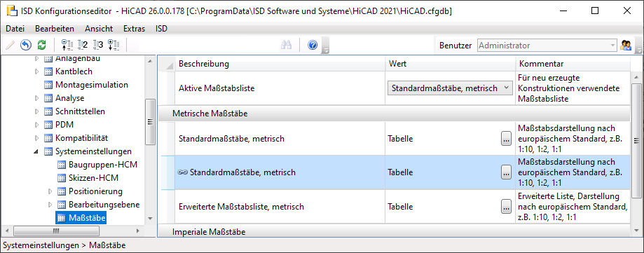Select Montagesimulation in the tree
Viewport: 644px width, 253px height.
pyautogui.click(x=92, y=85)
